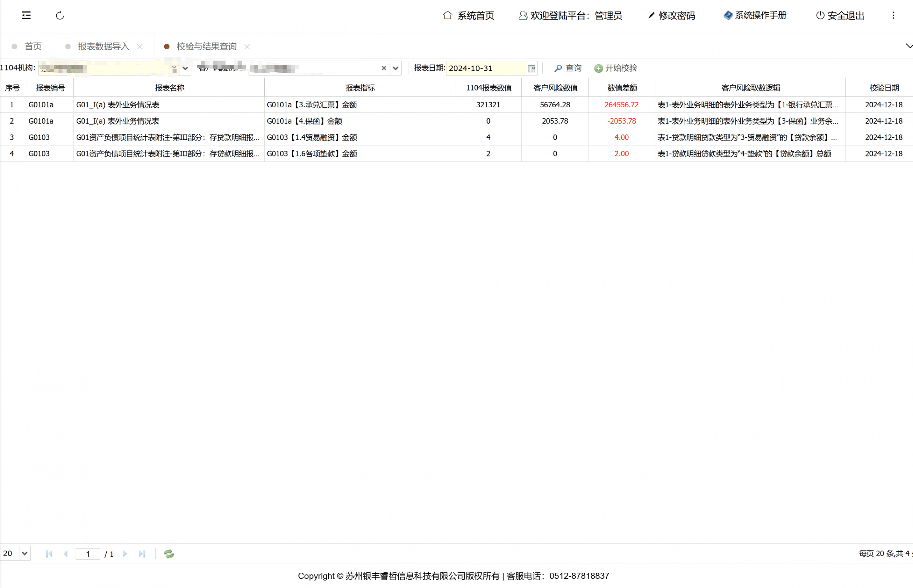
Task: Refresh the grid with green arrows
Action: 169,554
